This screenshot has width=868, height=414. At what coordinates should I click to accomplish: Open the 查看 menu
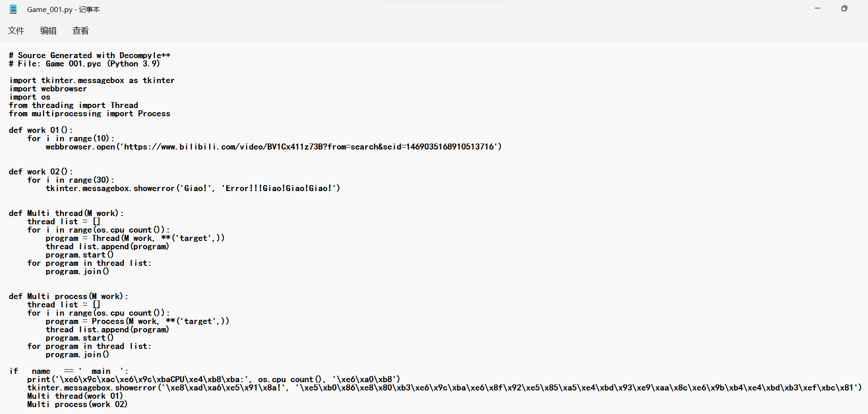(81, 30)
